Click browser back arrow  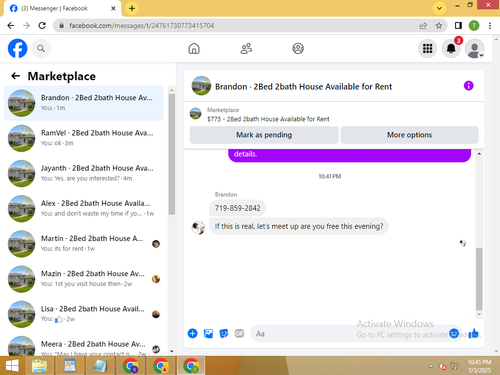(11, 25)
